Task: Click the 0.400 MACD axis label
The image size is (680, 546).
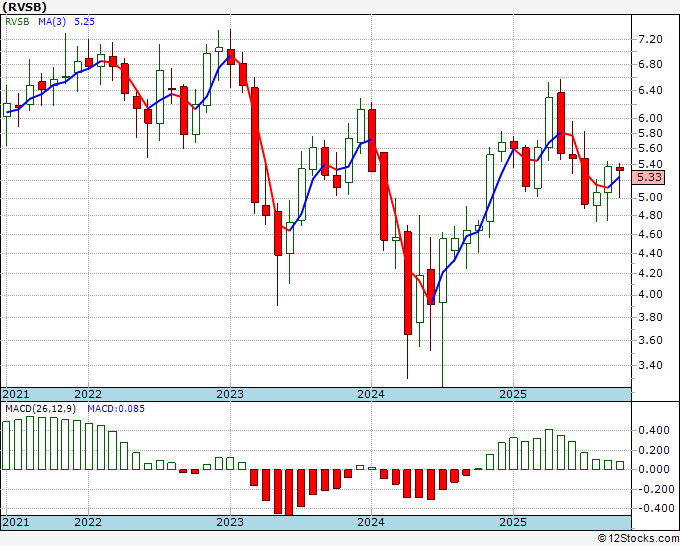Action: (x=654, y=431)
